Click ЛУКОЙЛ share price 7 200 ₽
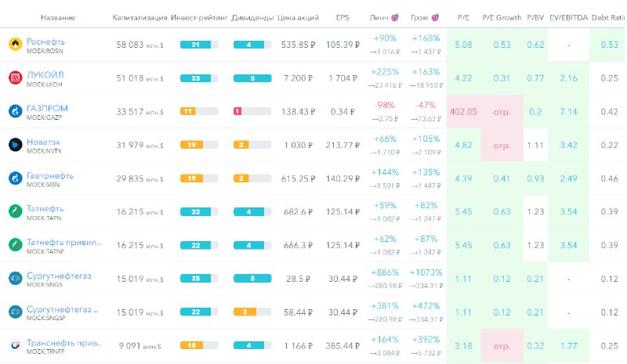 click(299, 78)
